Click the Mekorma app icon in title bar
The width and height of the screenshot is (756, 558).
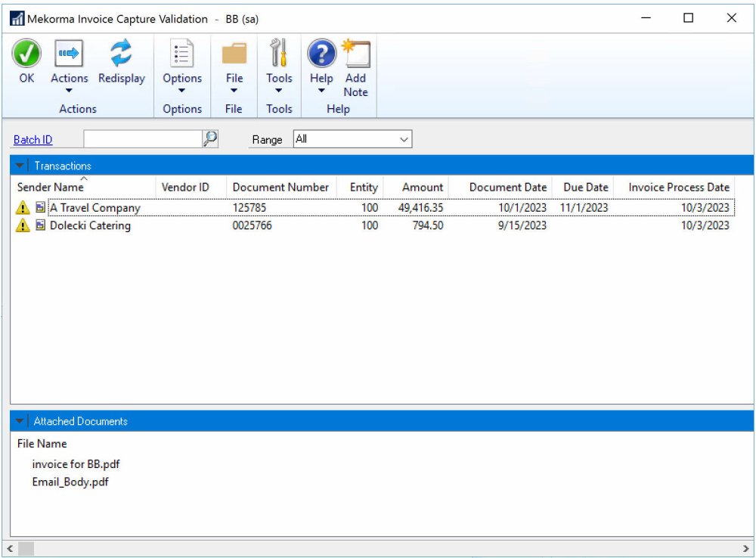click(x=17, y=19)
